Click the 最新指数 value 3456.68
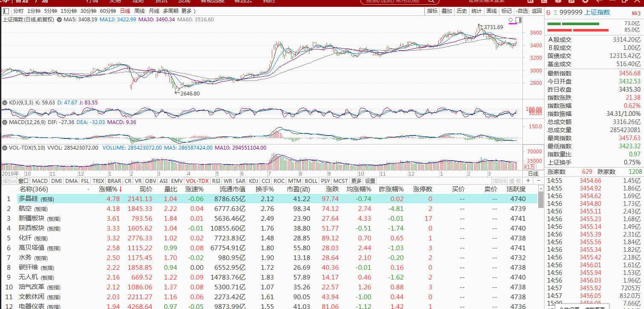The width and height of the screenshot is (644, 309). [629, 73]
